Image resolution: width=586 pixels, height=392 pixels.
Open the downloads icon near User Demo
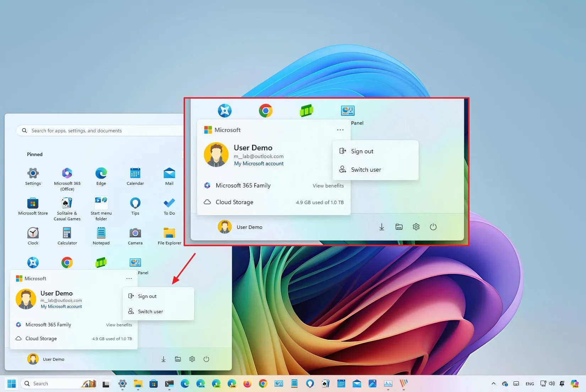(x=163, y=359)
